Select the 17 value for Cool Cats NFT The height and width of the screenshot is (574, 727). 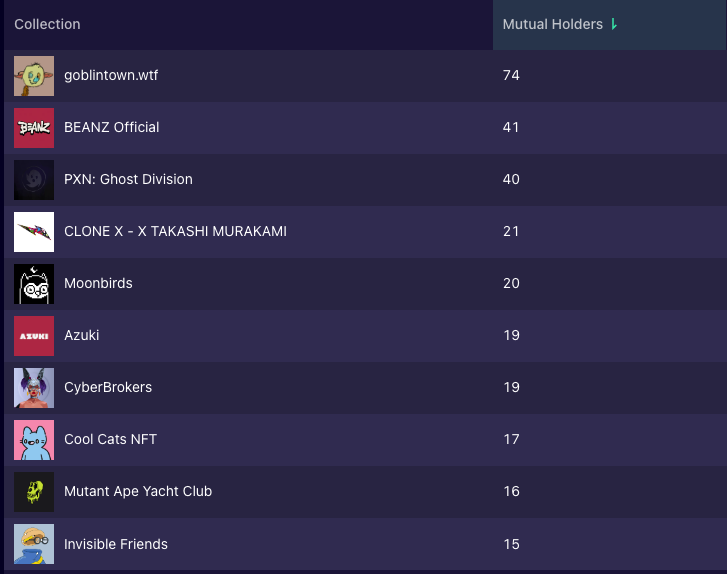pos(511,439)
